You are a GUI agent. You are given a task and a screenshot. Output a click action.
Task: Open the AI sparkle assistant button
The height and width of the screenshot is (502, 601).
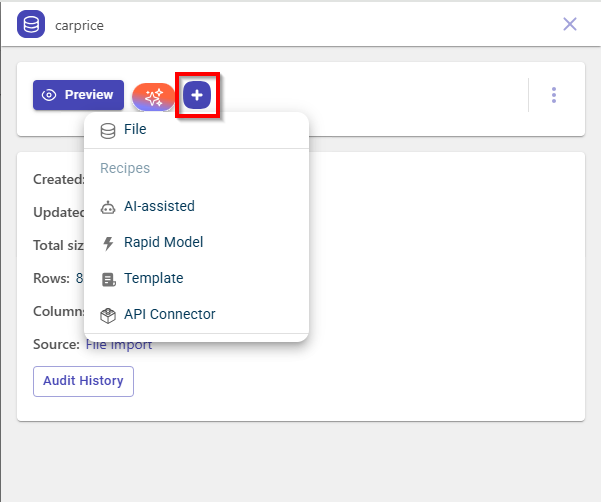point(154,95)
